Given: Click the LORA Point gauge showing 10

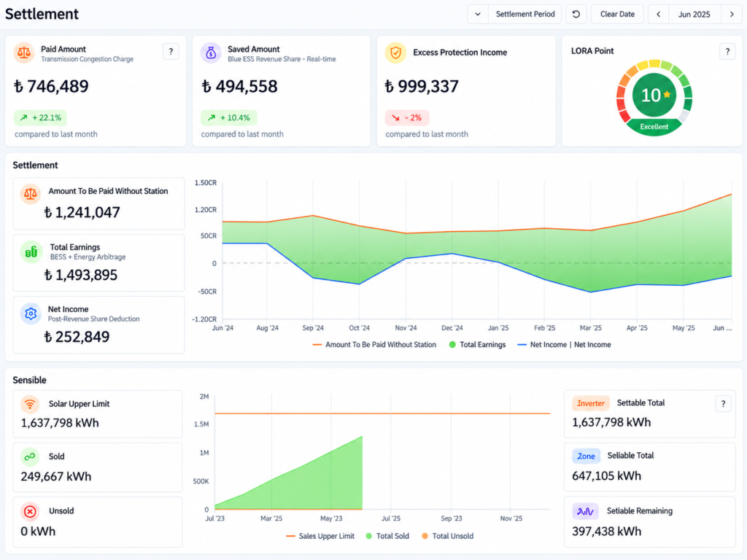Looking at the screenshot, I should 654,98.
